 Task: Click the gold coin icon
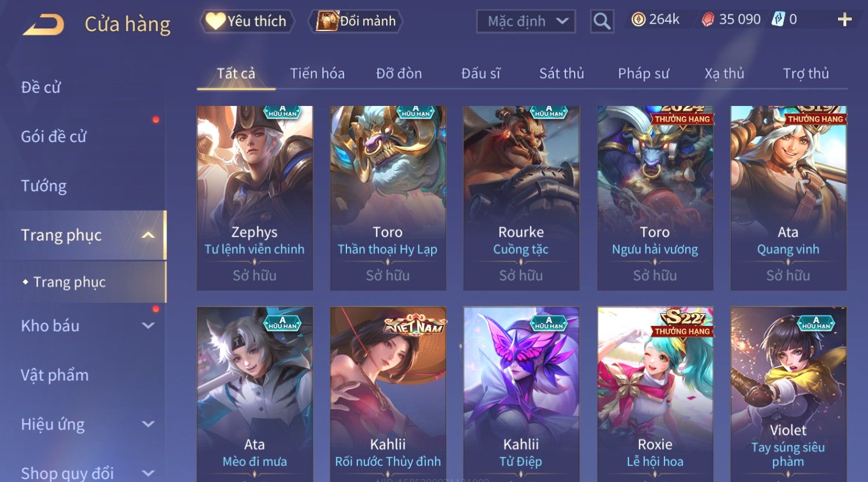[x=638, y=20]
